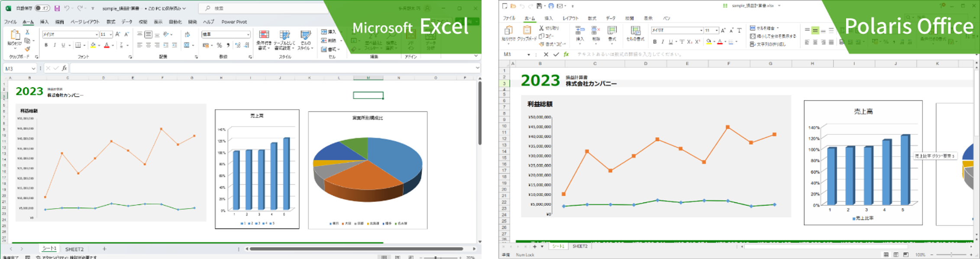Select the SHEET2 tab in Excel

(x=74, y=249)
